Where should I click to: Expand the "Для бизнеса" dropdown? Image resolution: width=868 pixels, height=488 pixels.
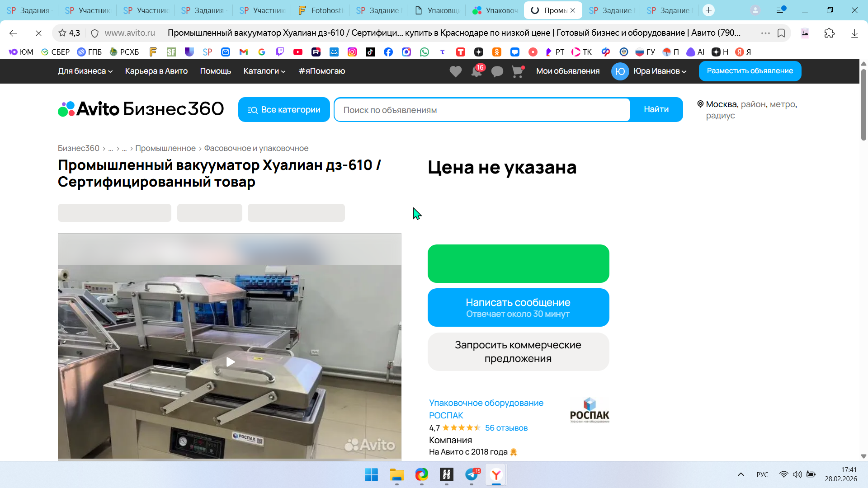point(85,71)
